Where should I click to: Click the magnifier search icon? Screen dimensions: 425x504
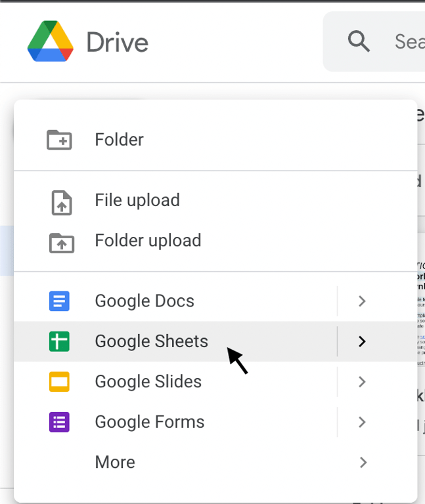(359, 41)
